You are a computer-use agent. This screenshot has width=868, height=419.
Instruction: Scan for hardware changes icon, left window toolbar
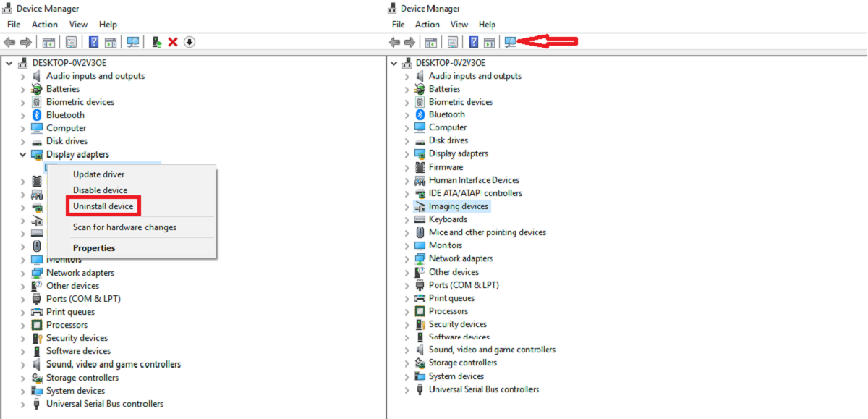coord(133,42)
